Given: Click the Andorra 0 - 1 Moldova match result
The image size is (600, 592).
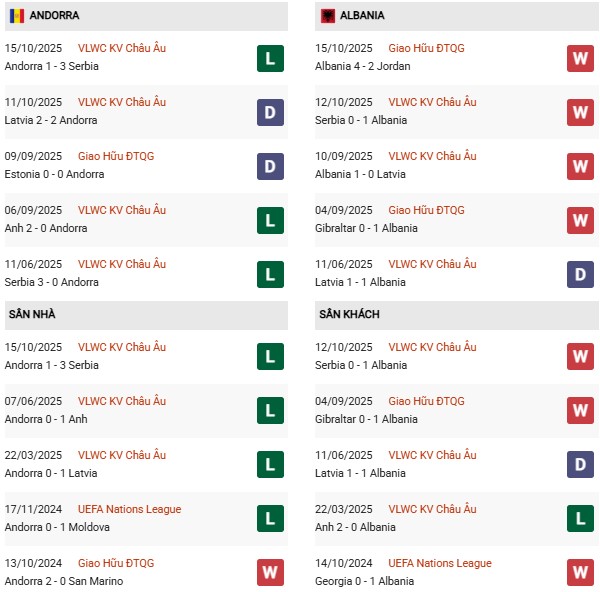Looking at the screenshot, I should click(57, 527).
